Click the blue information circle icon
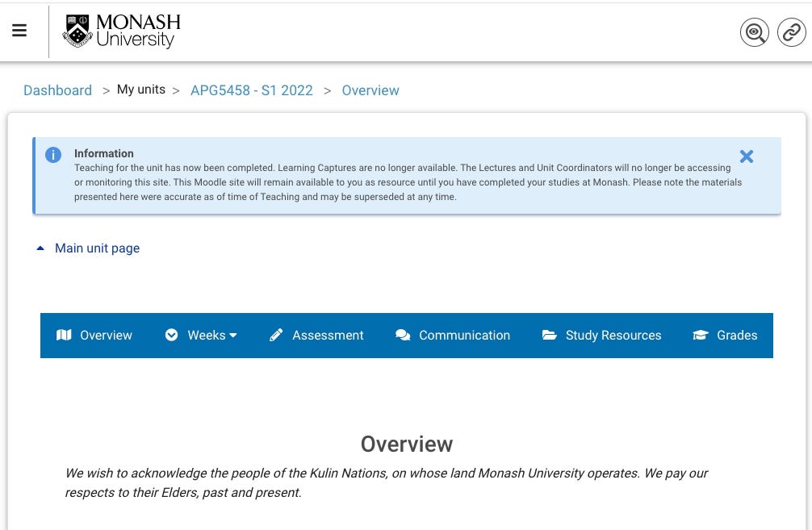Image resolution: width=812 pixels, height=530 pixels. (x=53, y=155)
